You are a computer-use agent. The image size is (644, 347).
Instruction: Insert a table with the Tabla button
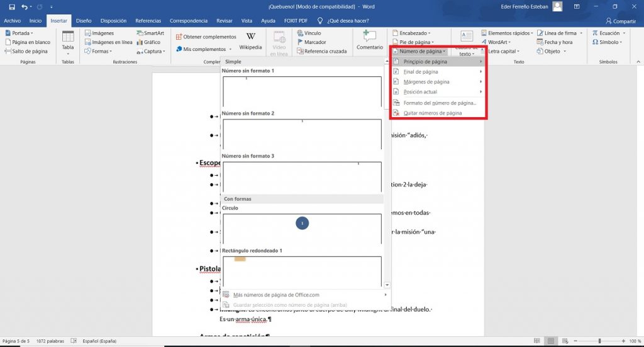click(x=68, y=42)
